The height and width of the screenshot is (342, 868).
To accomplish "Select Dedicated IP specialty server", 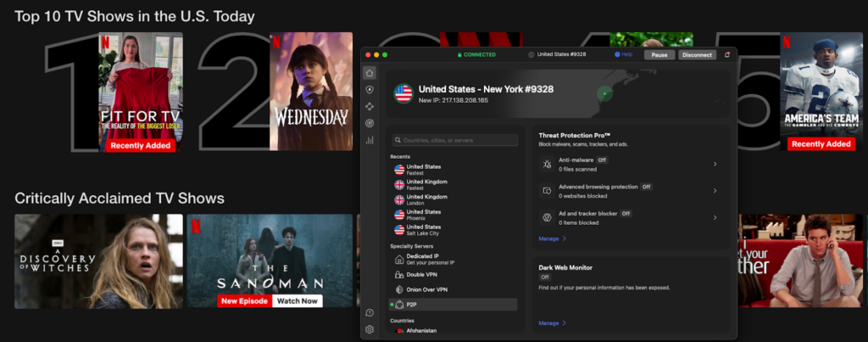I will [x=454, y=259].
